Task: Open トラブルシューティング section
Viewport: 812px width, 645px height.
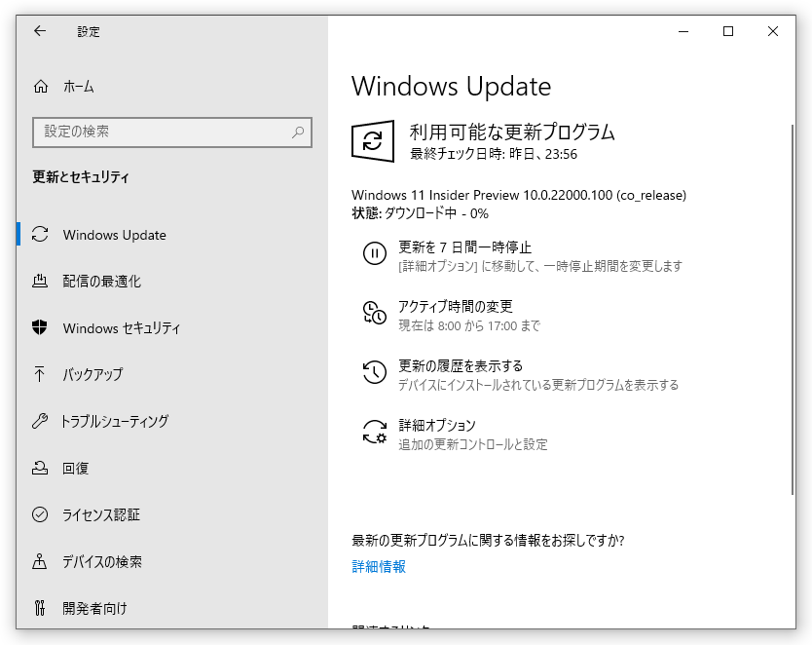Action: pyautogui.click(x=115, y=421)
